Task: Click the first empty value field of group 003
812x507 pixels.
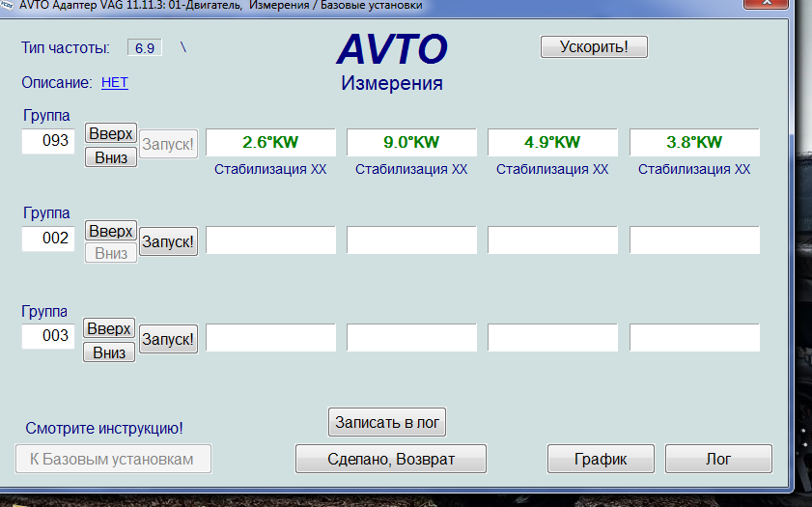Action: tap(270, 338)
